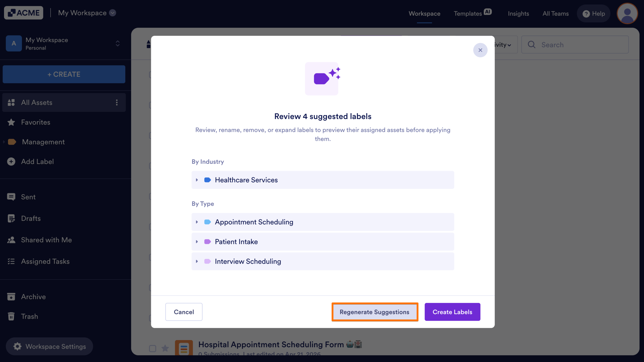Click the Add Label plus icon
Image resolution: width=644 pixels, height=362 pixels.
coord(11,162)
